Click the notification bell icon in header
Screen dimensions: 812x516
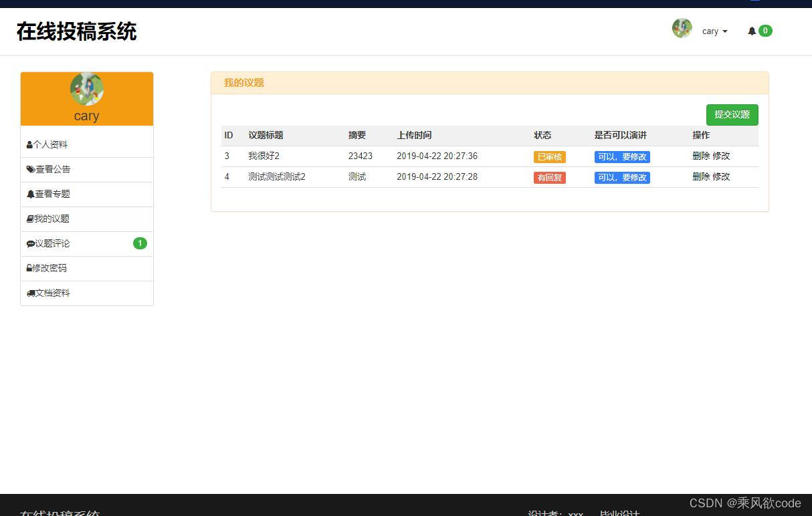752,31
